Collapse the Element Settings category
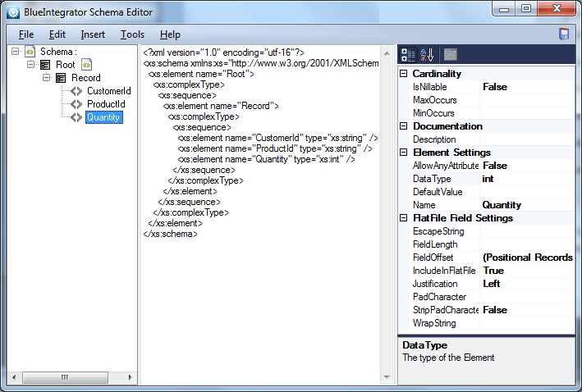Screen dimensions: 582x392 point(404,153)
